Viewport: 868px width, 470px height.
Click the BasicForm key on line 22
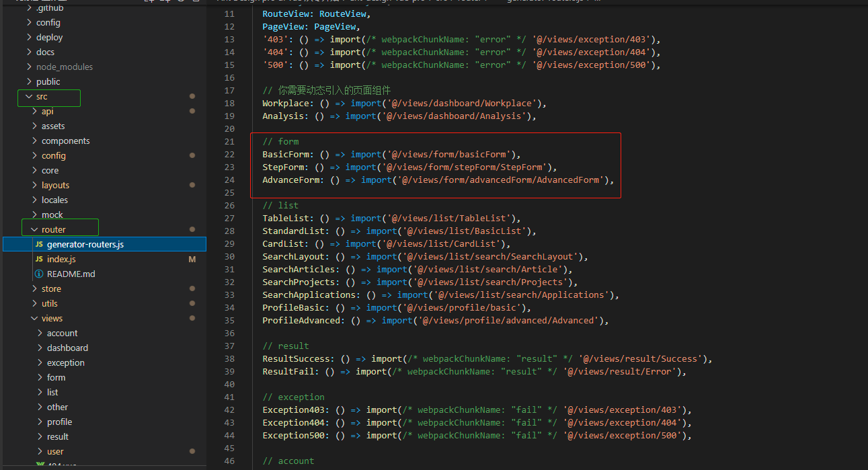tap(286, 154)
